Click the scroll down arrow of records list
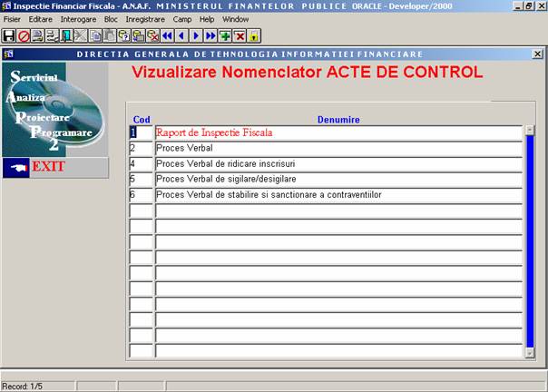This screenshot has width=548, height=392. pos(531,352)
